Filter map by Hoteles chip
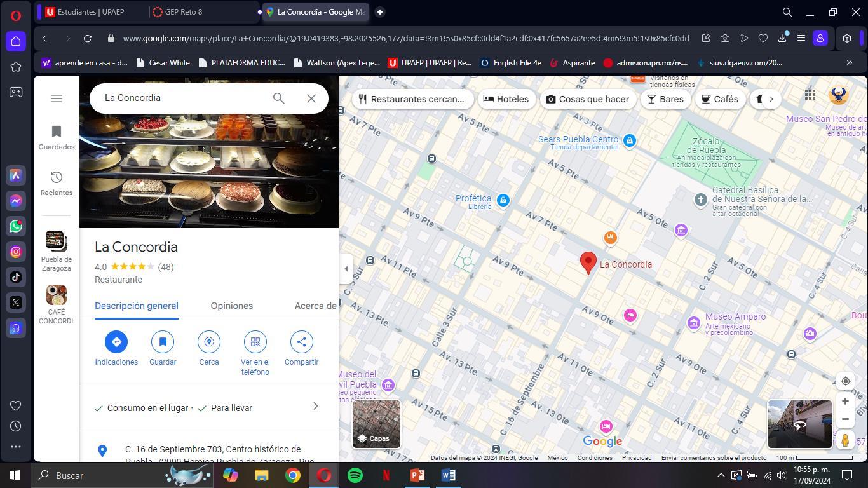Screen dimensions: 868x488 [x=506, y=99]
